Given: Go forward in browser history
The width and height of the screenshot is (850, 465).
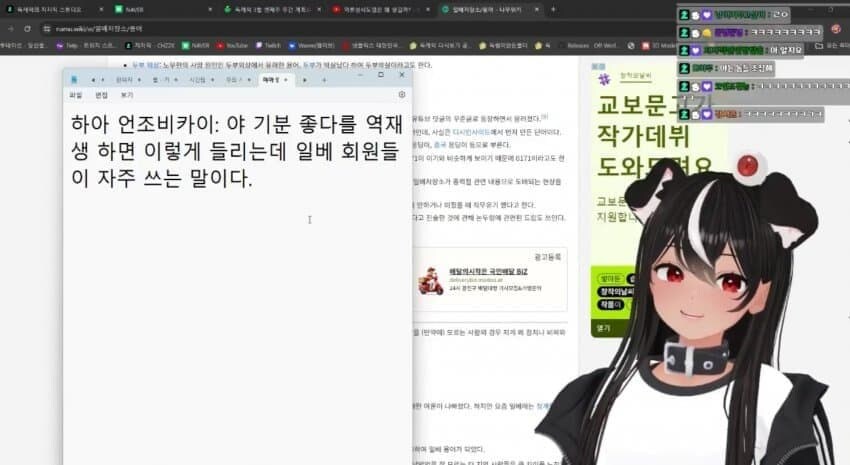Looking at the screenshot, I should click(x=11, y=29).
